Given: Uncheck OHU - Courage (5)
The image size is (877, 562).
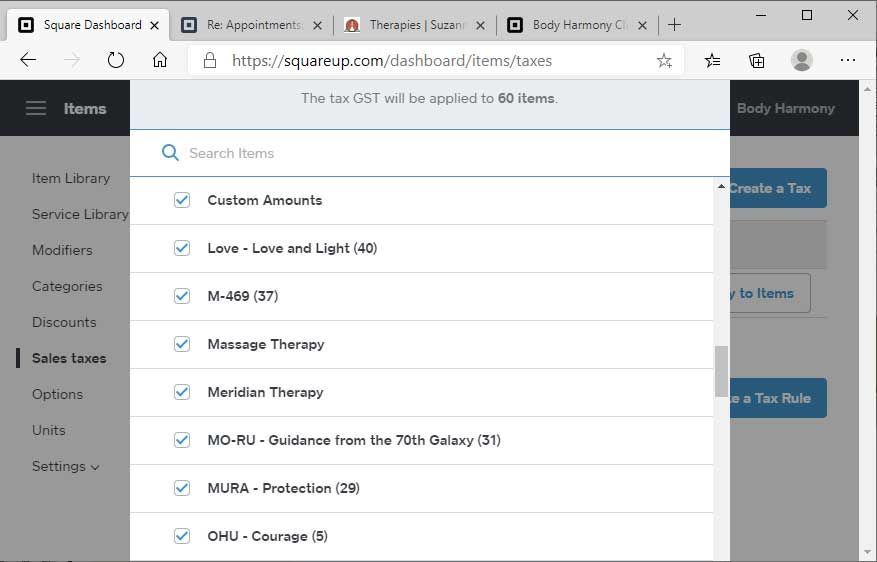Looking at the screenshot, I should point(182,536).
